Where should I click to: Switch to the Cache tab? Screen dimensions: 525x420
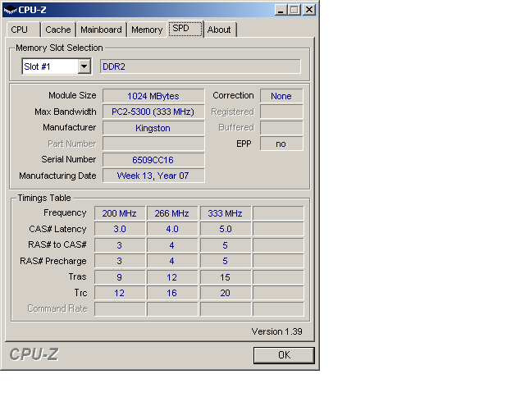58,30
